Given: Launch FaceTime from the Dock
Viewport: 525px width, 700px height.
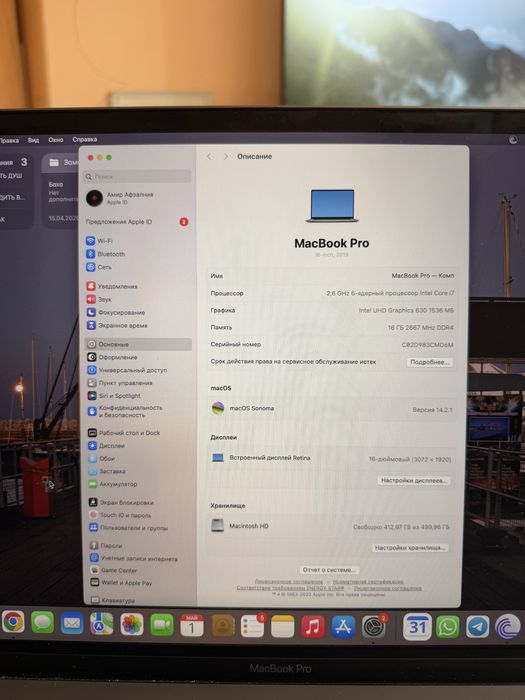Looking at the screenshot, I should pyautogui.click(x=162, y=625).
